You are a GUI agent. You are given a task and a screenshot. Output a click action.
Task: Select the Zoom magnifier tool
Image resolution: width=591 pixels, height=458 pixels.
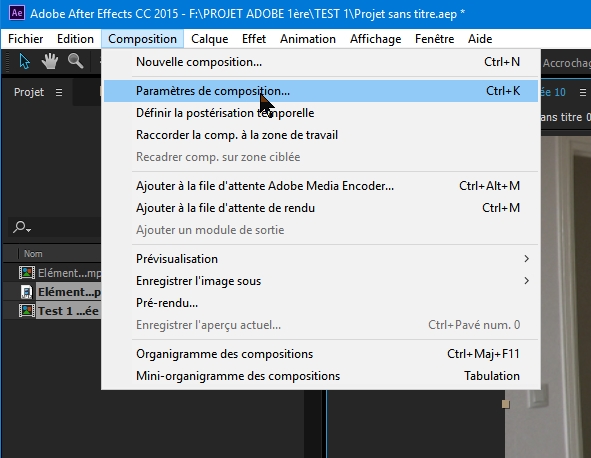(75, 61)
